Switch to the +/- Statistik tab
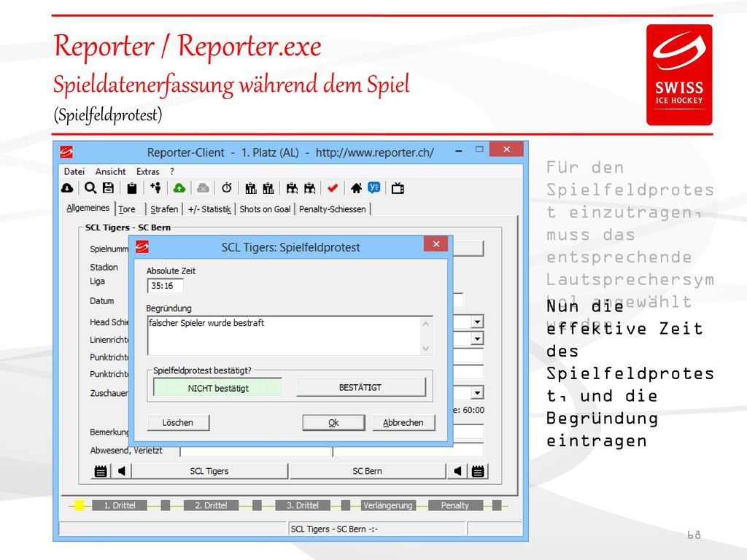The height and width of the screenshot is (560, 747). pyautogui.click(x=209, y=209)
